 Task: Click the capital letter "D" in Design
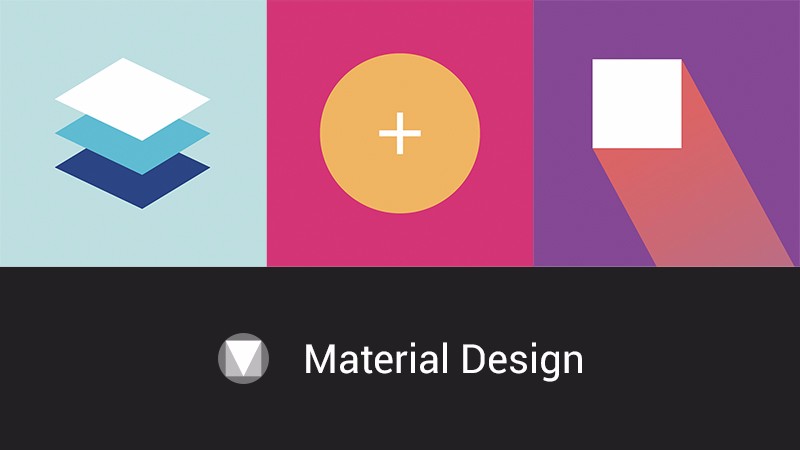tap(472, 359)
